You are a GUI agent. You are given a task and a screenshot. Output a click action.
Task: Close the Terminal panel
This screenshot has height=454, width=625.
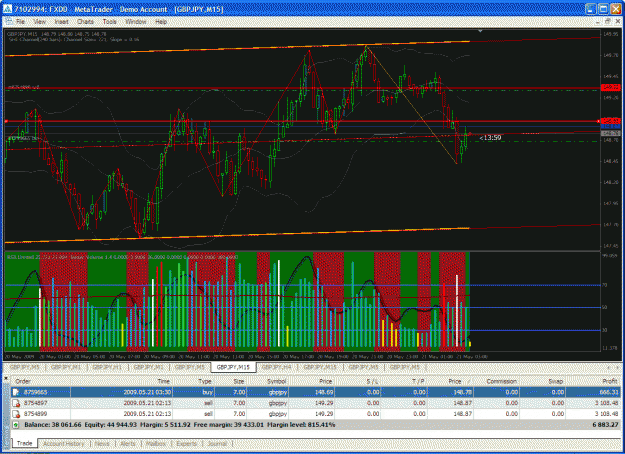(6, 378)
